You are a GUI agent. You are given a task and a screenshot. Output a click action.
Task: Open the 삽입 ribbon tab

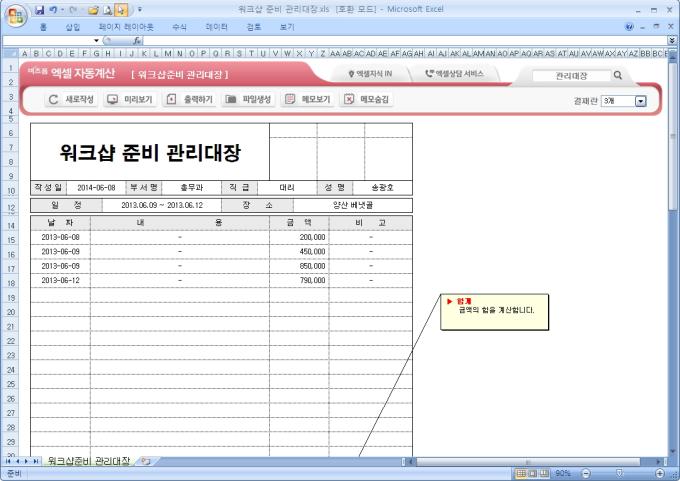pos(72,27)
